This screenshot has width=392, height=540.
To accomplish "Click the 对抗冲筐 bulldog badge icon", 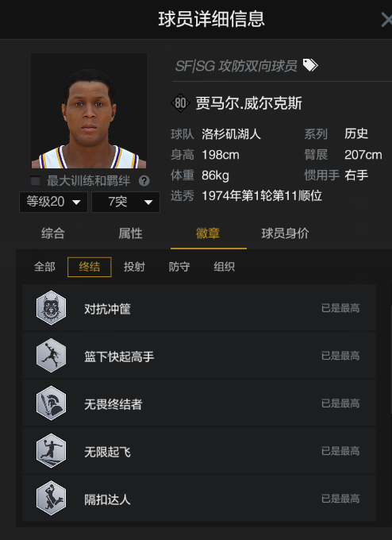I will click(x=51, y=308).
